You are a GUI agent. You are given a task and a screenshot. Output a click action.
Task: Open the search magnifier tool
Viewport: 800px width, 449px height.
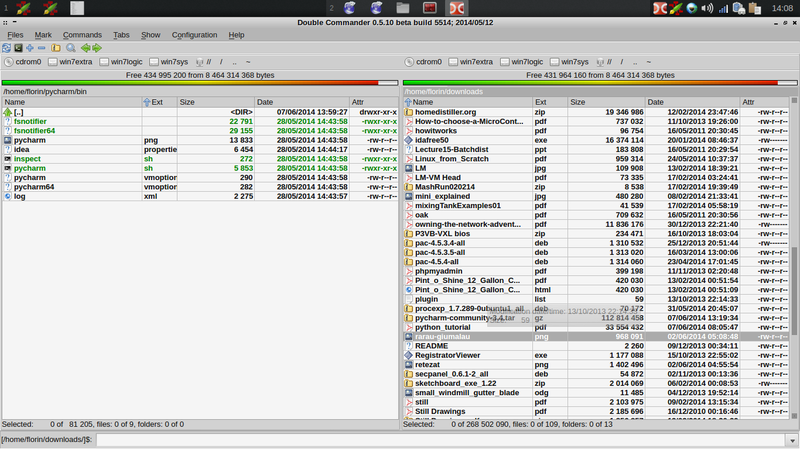pos(71,48)
